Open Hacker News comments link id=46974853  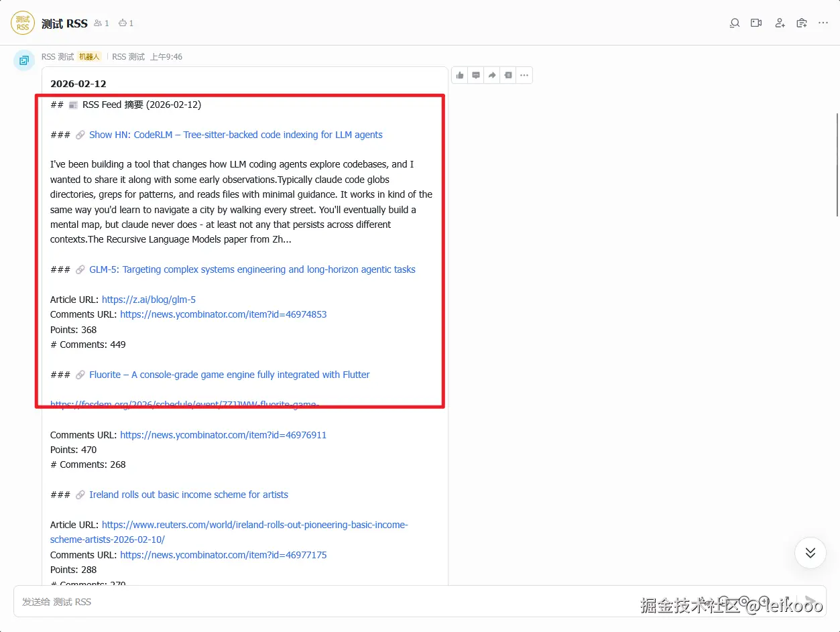223,314
